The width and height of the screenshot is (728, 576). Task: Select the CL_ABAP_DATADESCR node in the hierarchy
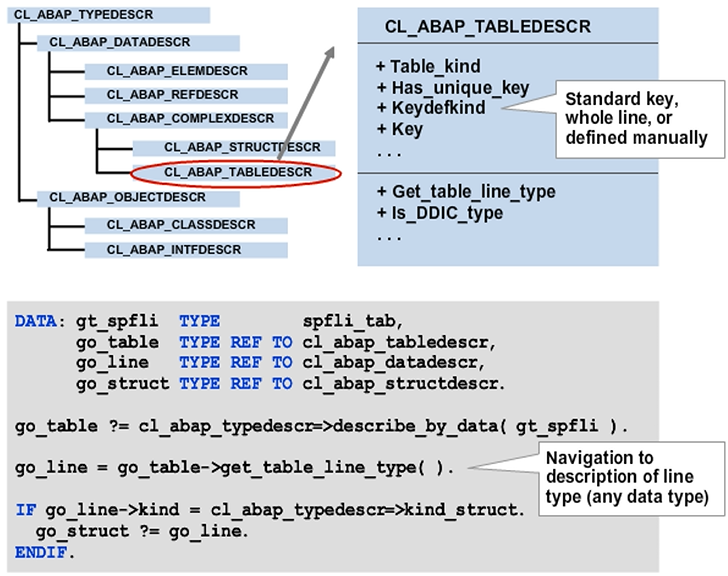click(x=119, y=43)
